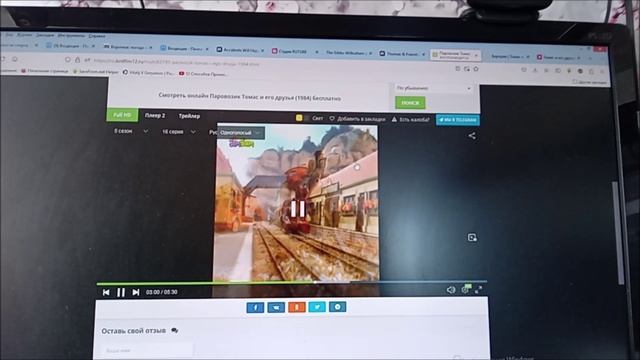Image resolution: width=640 pixels, height=360 pixels.
Task: Share the page on Twitter
Action: [x=317, y=307]
